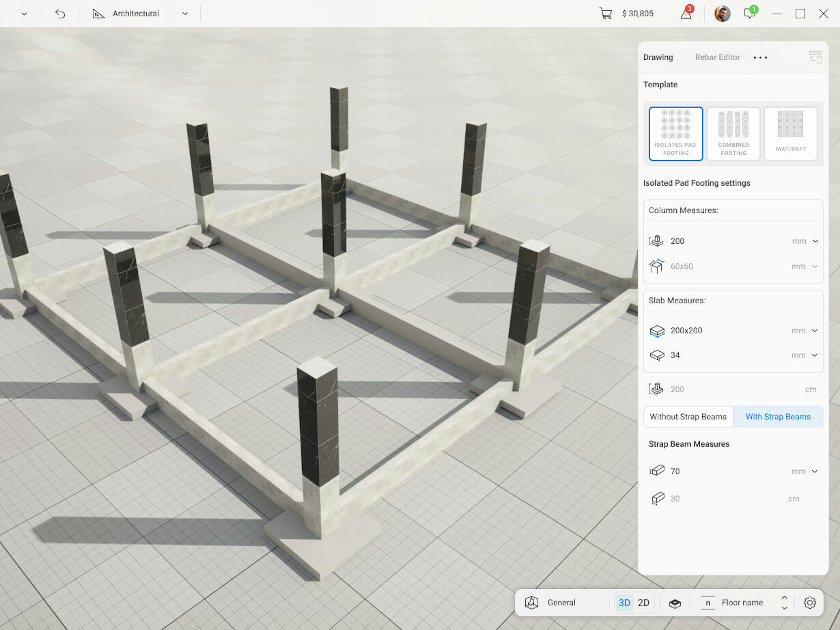
Task: Click the 'Template' heading
Action: [x=660, y=84]
